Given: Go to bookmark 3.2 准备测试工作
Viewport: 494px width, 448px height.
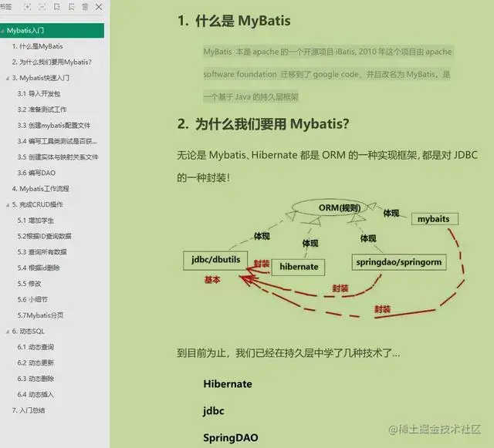Looking at the screenshot, I should 42,109.
